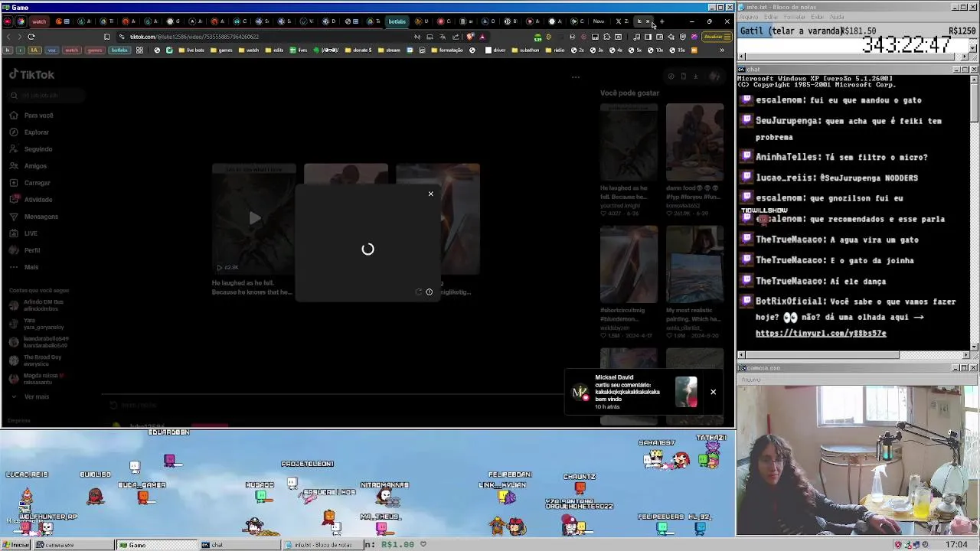Focus the TikTok search field
Viewport: 980px width, 551px height.
click(46, 96)
